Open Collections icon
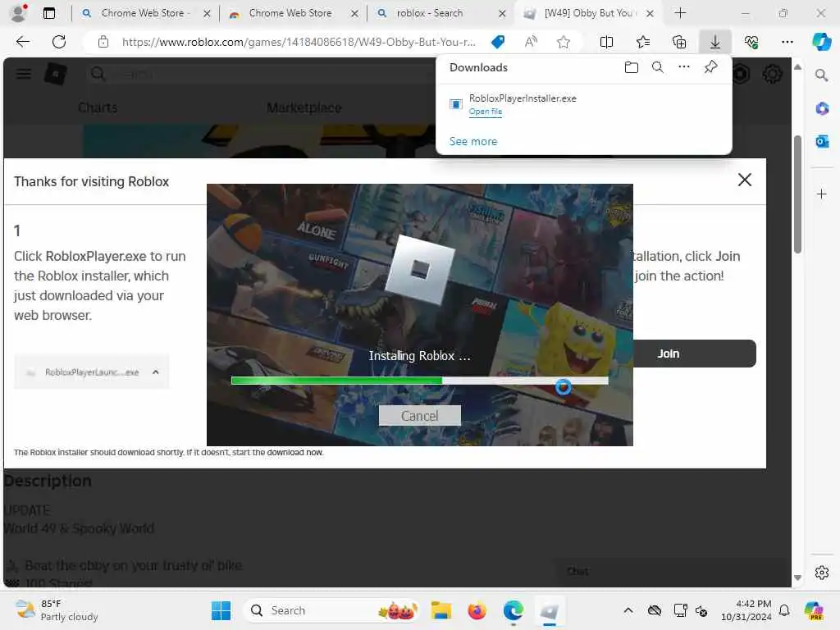Viewport: 840px width, 630px height. coord(679,42)
